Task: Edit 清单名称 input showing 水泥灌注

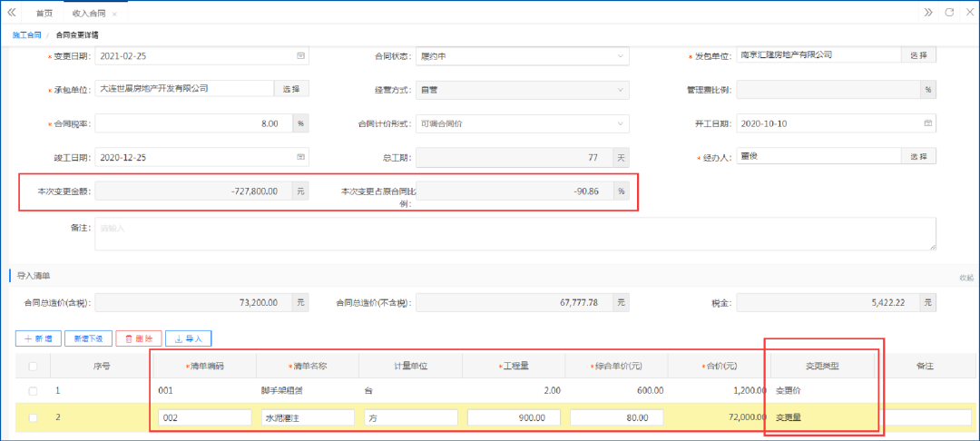Action: tap(309, 417)
